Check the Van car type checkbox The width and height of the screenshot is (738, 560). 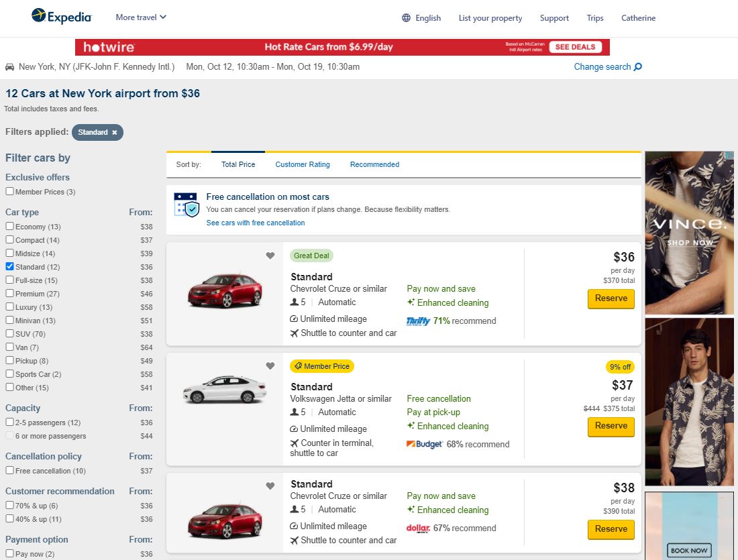[9, 347]
